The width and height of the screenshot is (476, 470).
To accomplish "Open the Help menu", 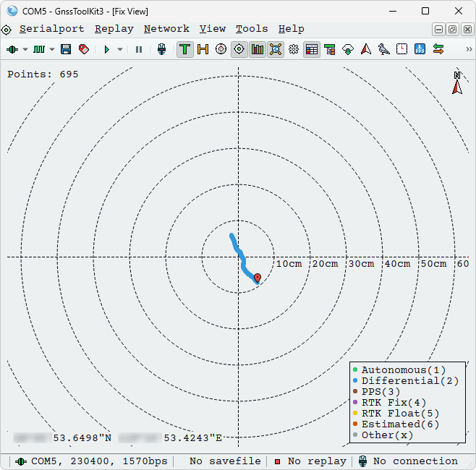I will coord(292,29).
